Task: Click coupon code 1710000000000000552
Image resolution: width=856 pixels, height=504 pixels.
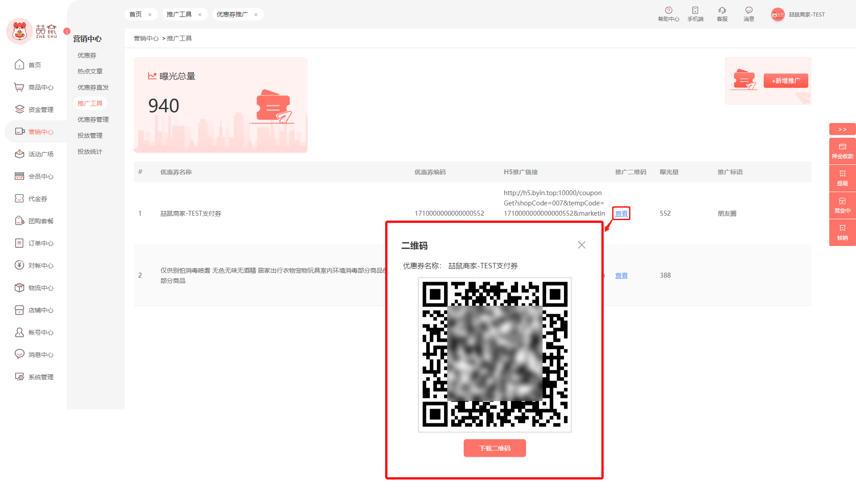Action: 449,213
